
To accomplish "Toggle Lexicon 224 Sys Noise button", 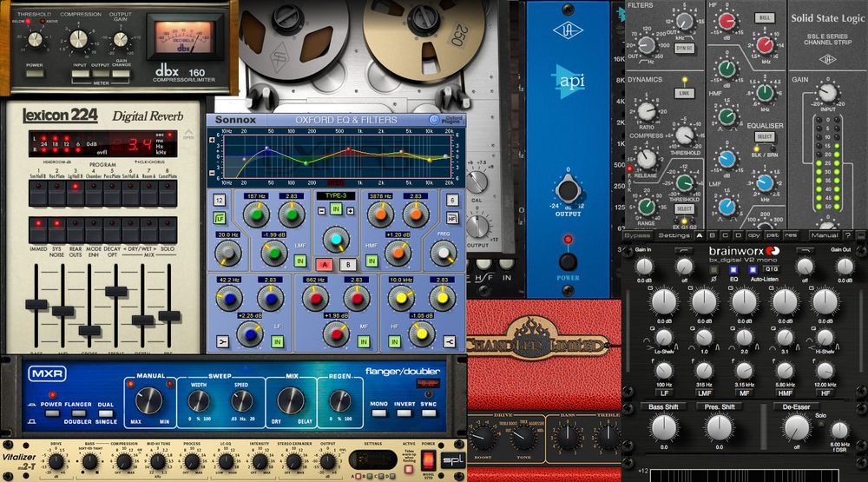I will click(x=57, y=230).
